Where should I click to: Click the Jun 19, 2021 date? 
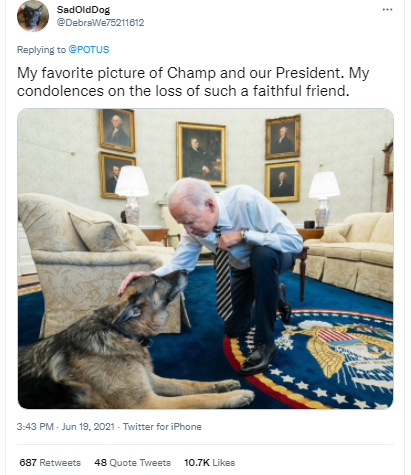[x=88, y=426]
